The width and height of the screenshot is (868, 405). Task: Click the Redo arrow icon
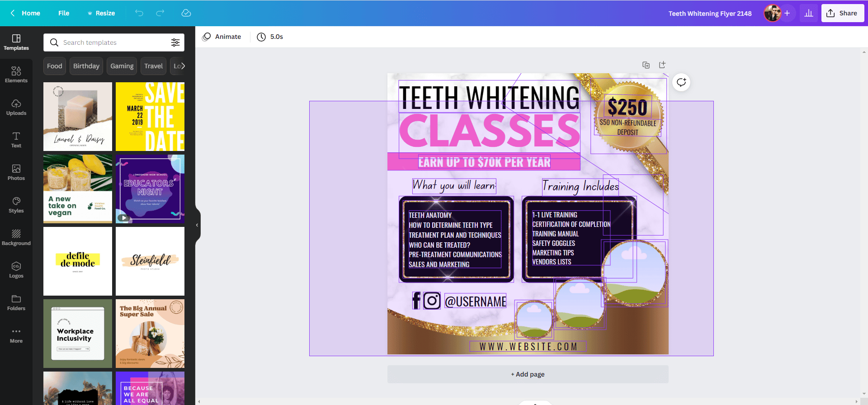(160, 13)
